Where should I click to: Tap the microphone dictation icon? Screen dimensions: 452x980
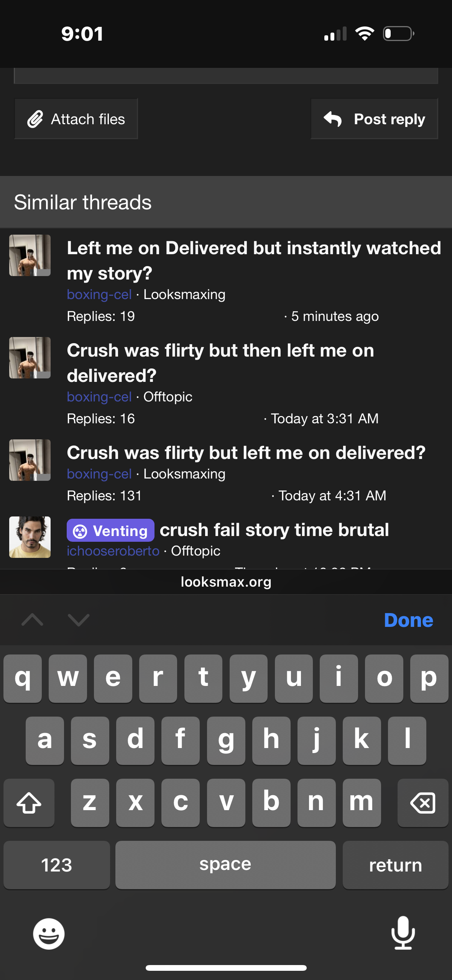[403, 933]
